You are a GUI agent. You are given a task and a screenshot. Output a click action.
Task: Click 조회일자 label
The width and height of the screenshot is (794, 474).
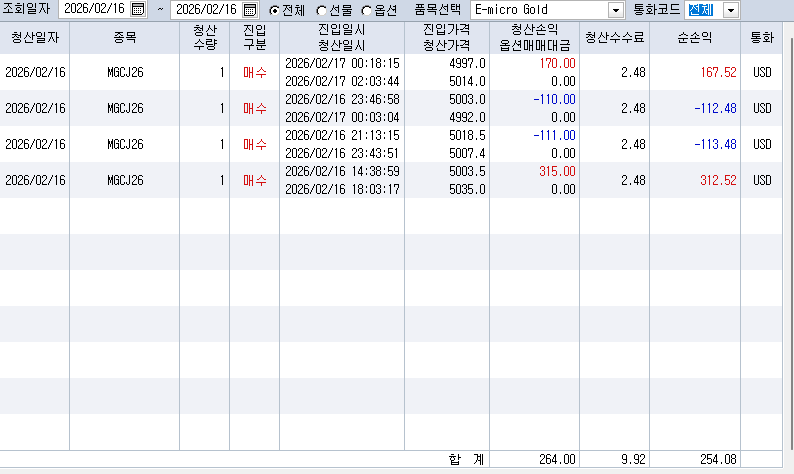point(26,9)
